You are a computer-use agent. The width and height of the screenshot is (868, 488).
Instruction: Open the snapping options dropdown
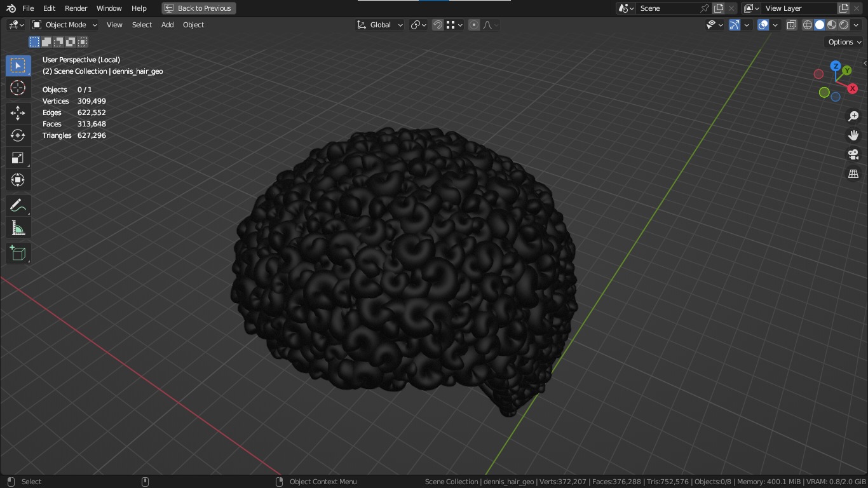click(x=454, y=25)
